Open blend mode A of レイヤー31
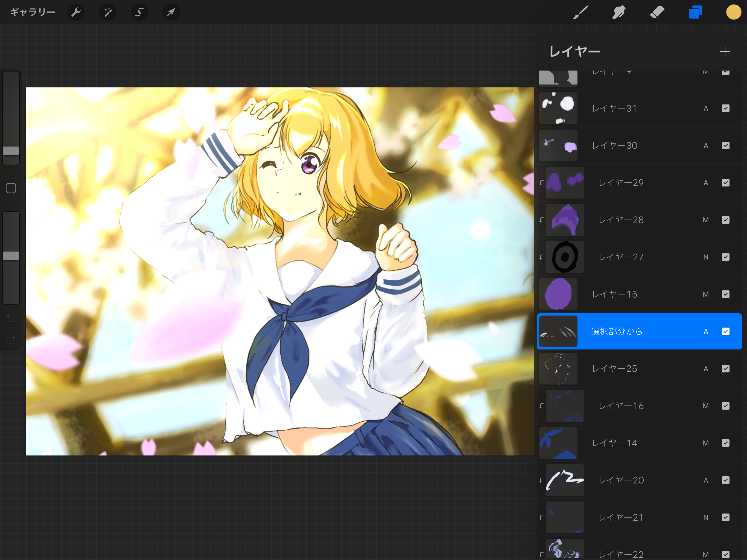This screenshot has width=747, height=560. click(x=705, y=109)
